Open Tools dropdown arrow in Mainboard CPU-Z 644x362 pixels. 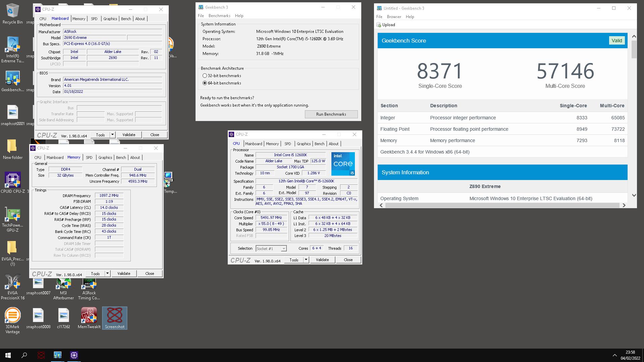(112, 135)
